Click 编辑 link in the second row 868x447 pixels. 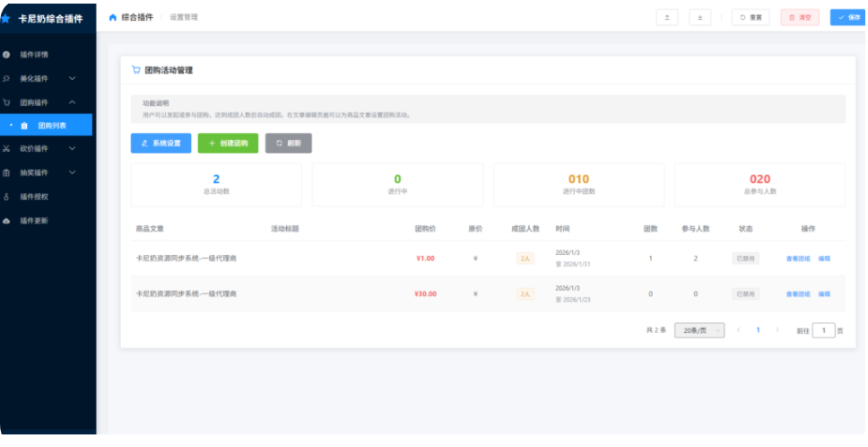(824, 294)
